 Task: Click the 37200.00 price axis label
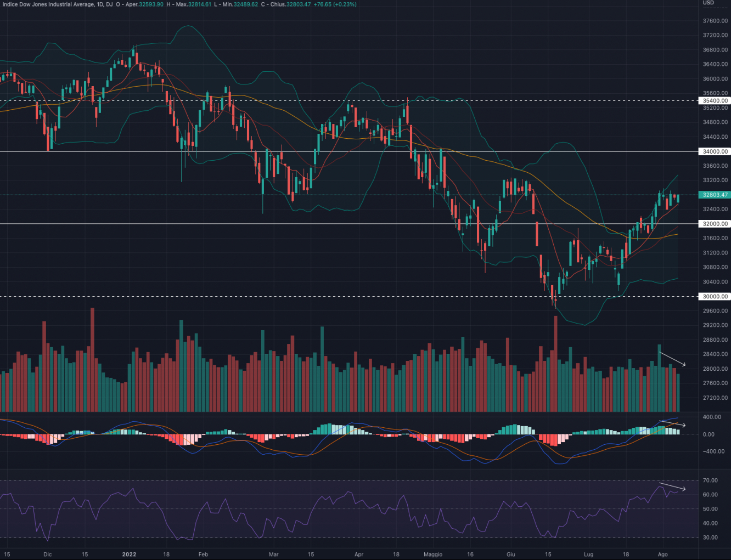click(715, 35)
